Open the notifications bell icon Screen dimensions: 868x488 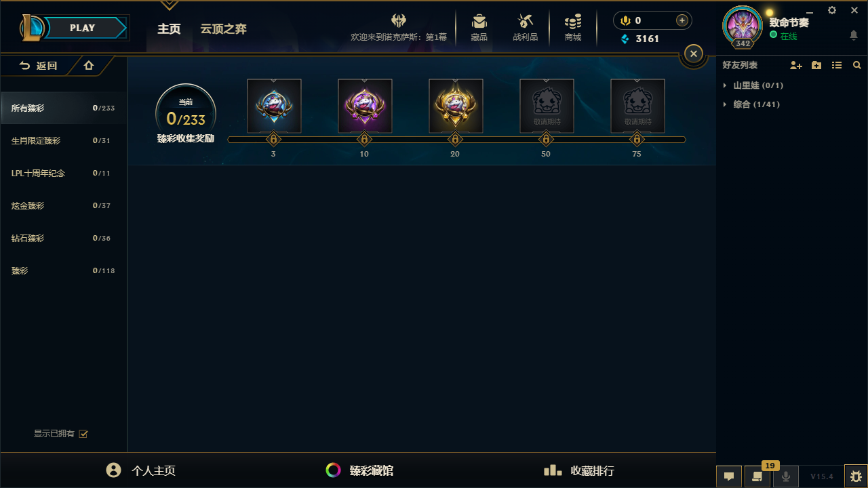coord(854,35)
